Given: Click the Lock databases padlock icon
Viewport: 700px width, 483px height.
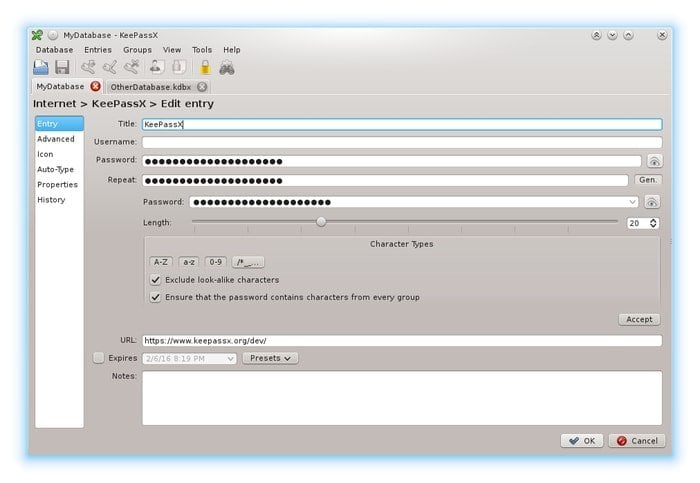Looking at the screenshot, I should point(205,67).
